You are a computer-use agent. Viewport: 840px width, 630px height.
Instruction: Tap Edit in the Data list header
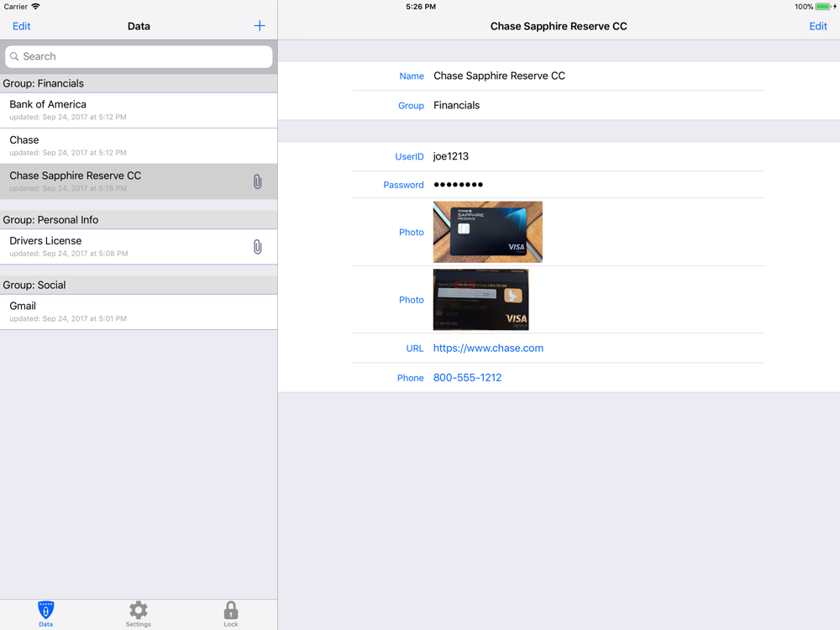(22, 26)
